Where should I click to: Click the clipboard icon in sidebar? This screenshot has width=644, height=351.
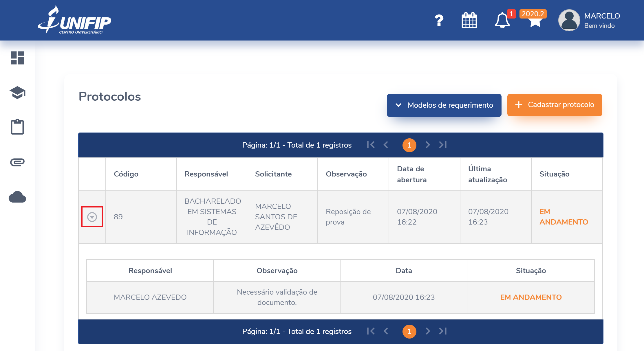tap(17, 127)
